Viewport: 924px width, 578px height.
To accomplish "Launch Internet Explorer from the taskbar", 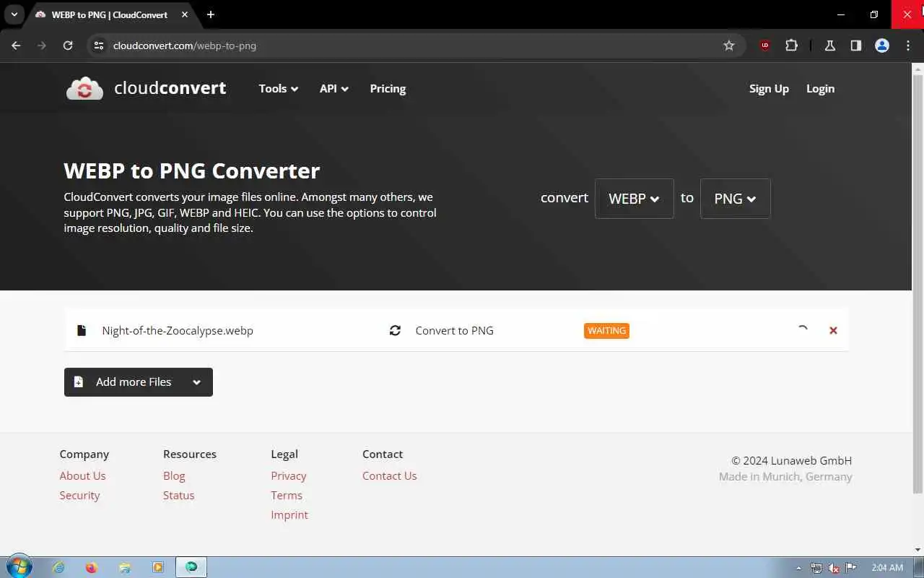I will point(58,567).
